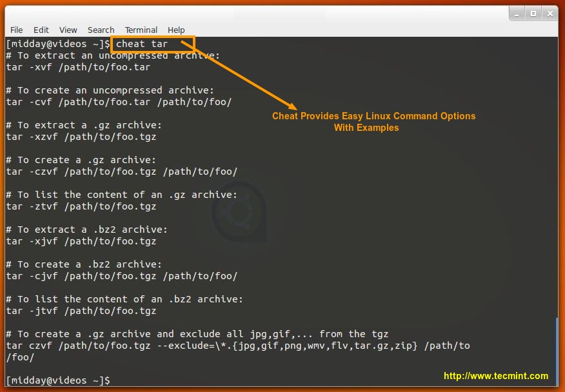Select the 'tar -xvf /path/to/foo.tar' command line
The height and width of the screenshot is (392, 565).
click(x=79, y=67)
